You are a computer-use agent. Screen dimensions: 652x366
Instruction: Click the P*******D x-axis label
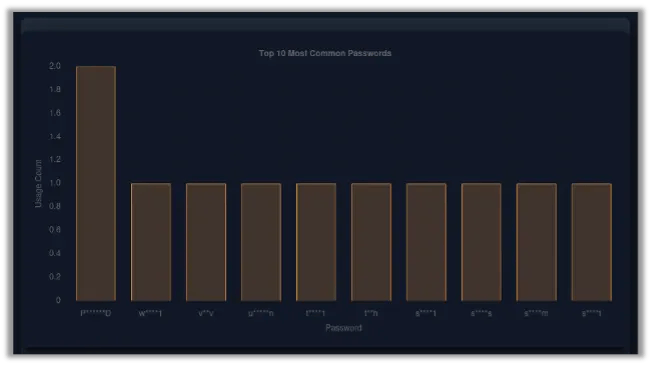(96, 313)
